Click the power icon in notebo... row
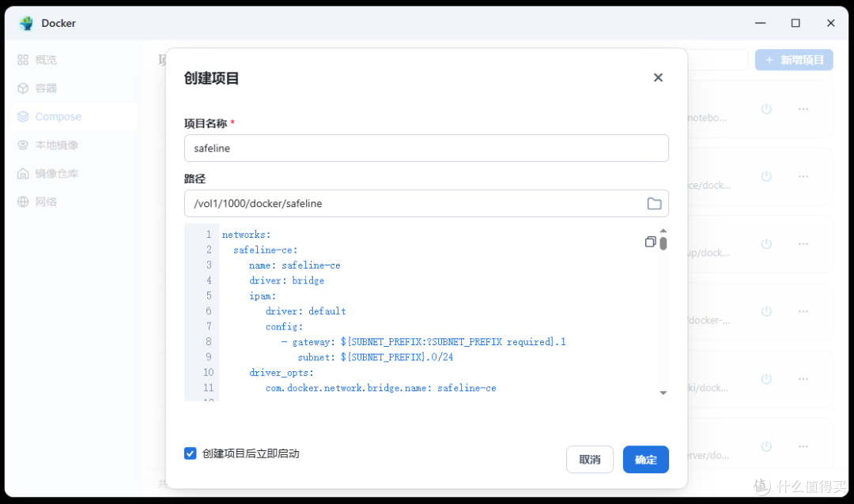Image resolution: width=854 pixels, height=504 pixels. point(766,109)
